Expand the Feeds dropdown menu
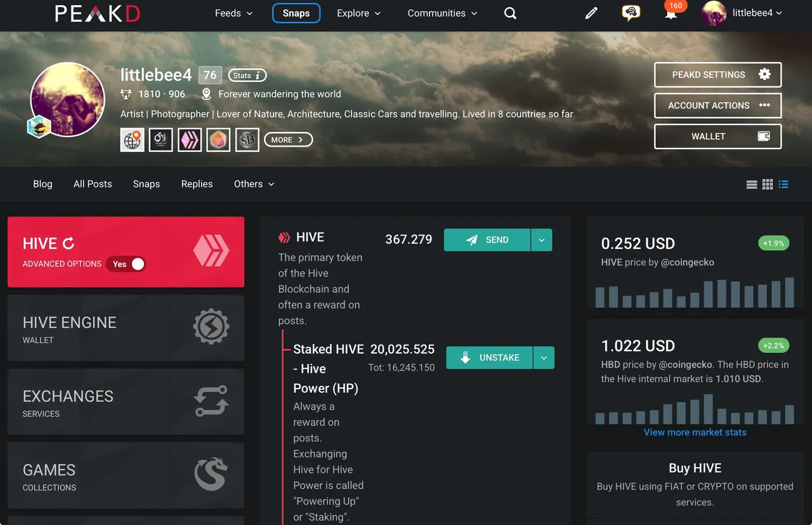 point(234,13)
